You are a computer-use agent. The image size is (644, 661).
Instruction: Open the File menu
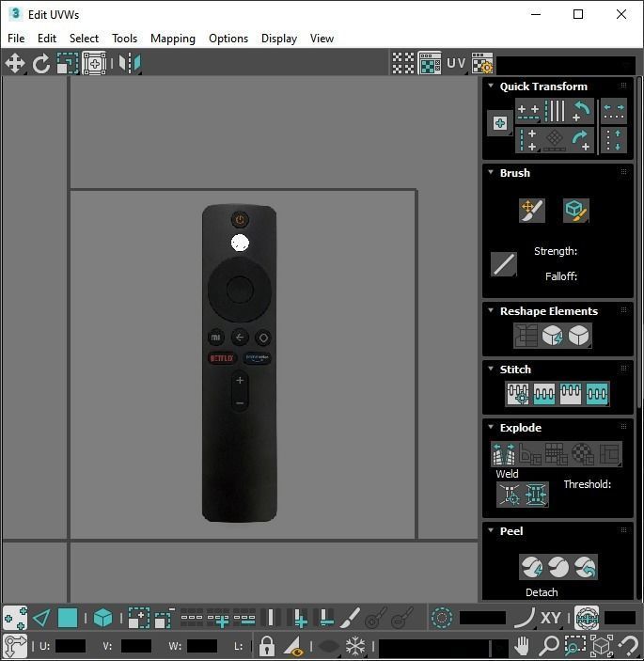[16, 39]
